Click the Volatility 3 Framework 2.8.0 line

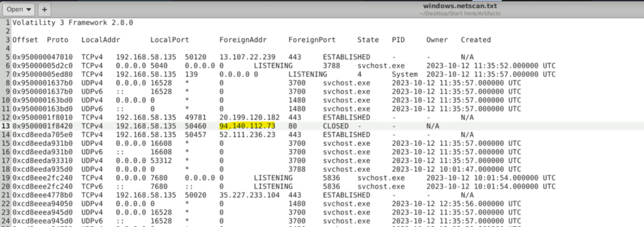pyautogui.click(x=73, y=23)
